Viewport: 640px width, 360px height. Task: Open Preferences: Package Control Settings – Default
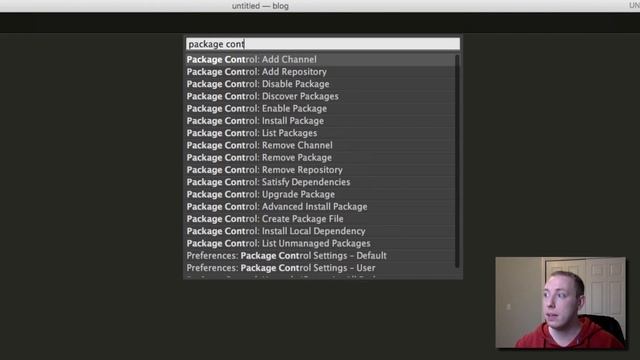(320, 256)
